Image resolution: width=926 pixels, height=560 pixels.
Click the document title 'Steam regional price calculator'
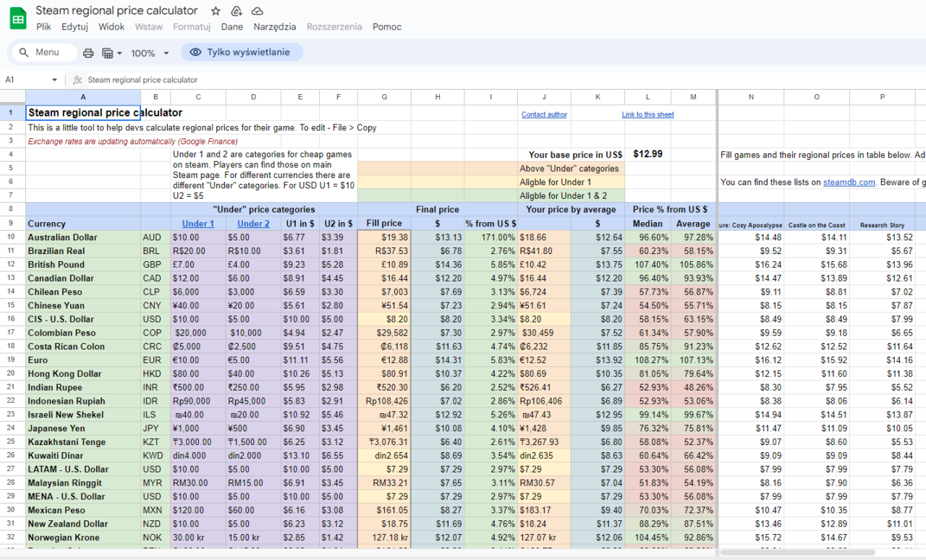(116, 11)
